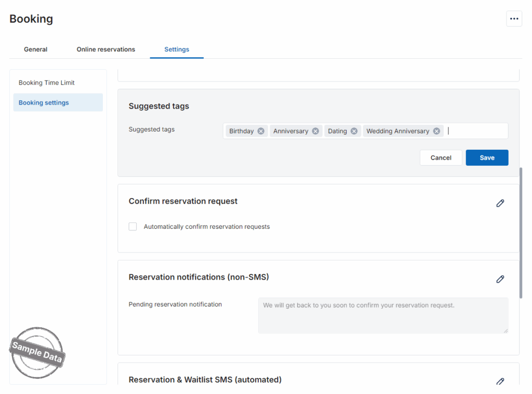Cancel suggested tags editing
Screen dimensions: 532x394
click(x=441, y=157)
